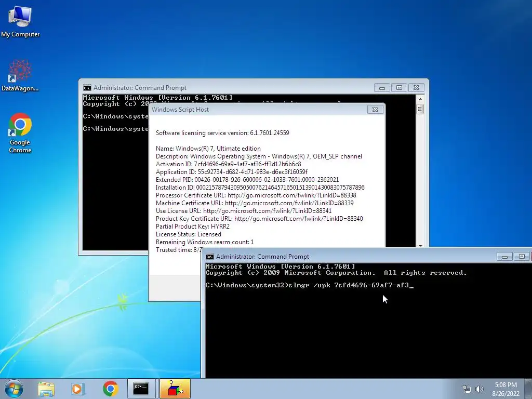This screenshot has height=399, width=532.
Task: Close the Windows Script Host dialog
Action: click(375, 109)
